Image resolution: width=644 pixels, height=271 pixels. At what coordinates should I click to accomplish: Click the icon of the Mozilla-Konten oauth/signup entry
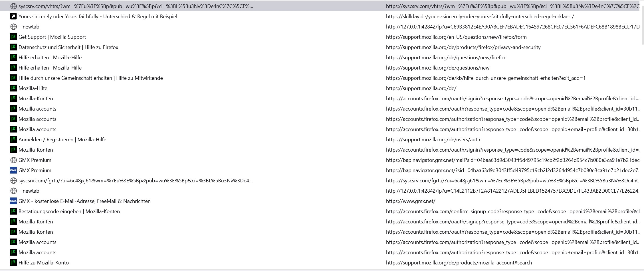click(13, 222)
